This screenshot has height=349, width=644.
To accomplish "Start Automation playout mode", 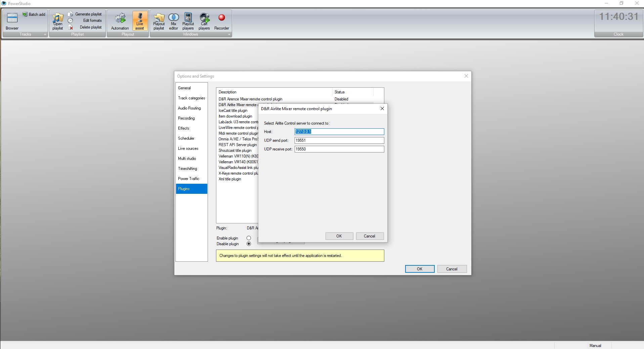I will [x=120, y=21].
